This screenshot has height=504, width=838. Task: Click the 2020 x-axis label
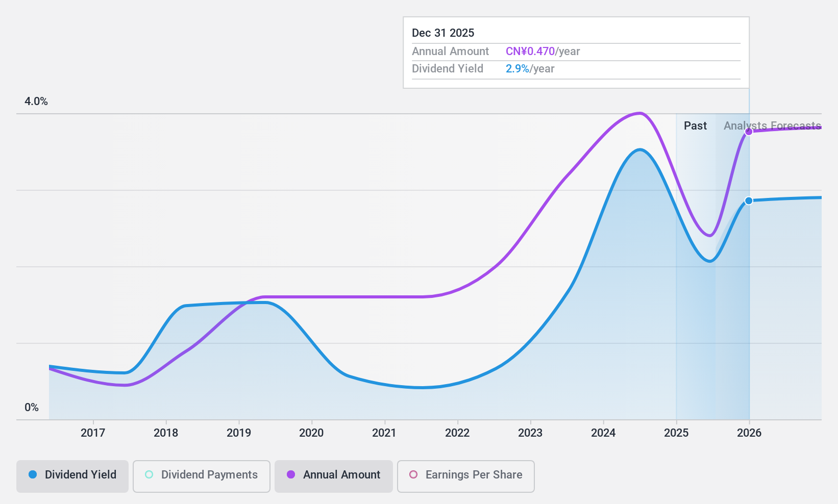(x=311, y=433)
